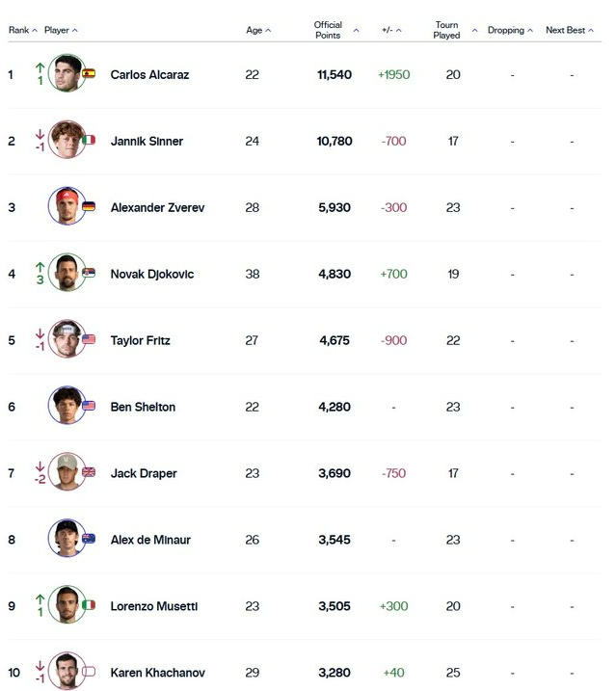This screenshot has width=616, height=691.
Task: Click Karen Khachanov's player headshot
Action: point(67,671)
